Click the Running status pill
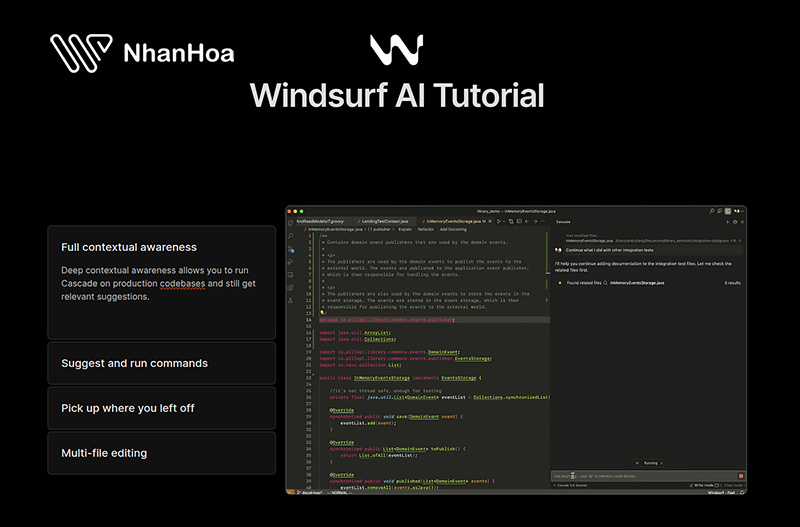The width and height of the screenshot is (800, 527). tap(649, 463)
